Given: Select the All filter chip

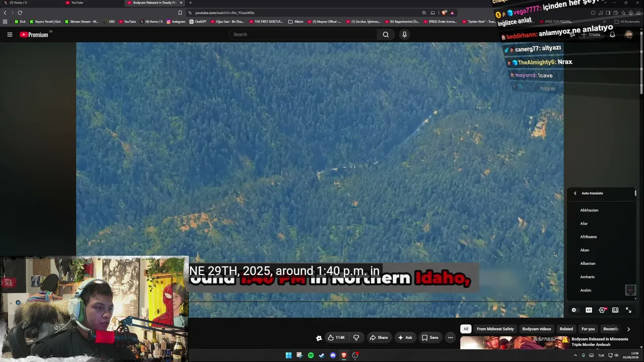Looking at the screenshot, I should coord(466,329).
